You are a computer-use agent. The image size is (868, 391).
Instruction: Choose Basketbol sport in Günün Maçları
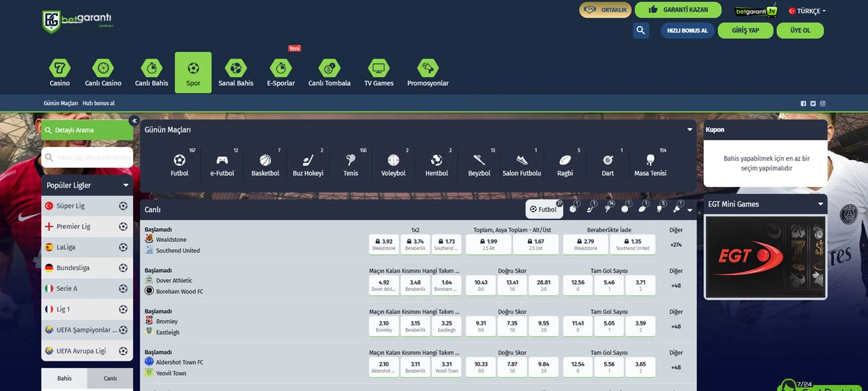(x=265, y=164)
